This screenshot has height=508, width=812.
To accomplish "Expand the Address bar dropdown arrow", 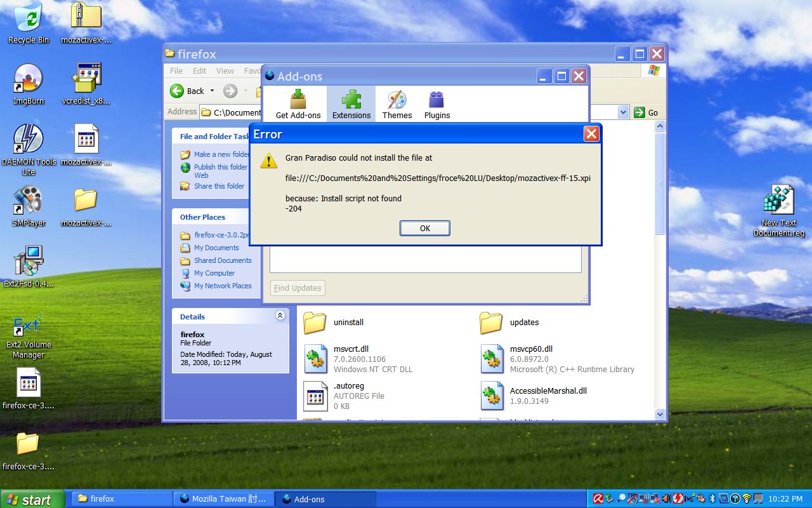I will click(622, 112).
